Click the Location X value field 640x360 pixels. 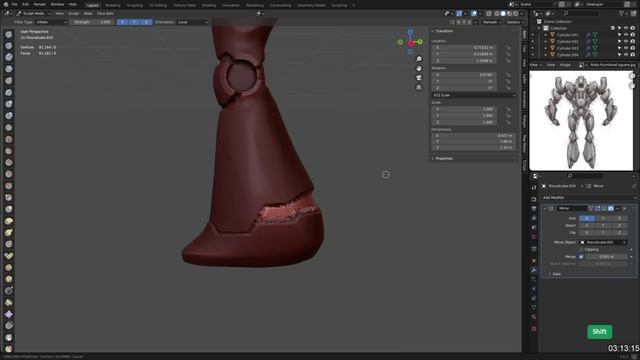[x=464, y=48]
